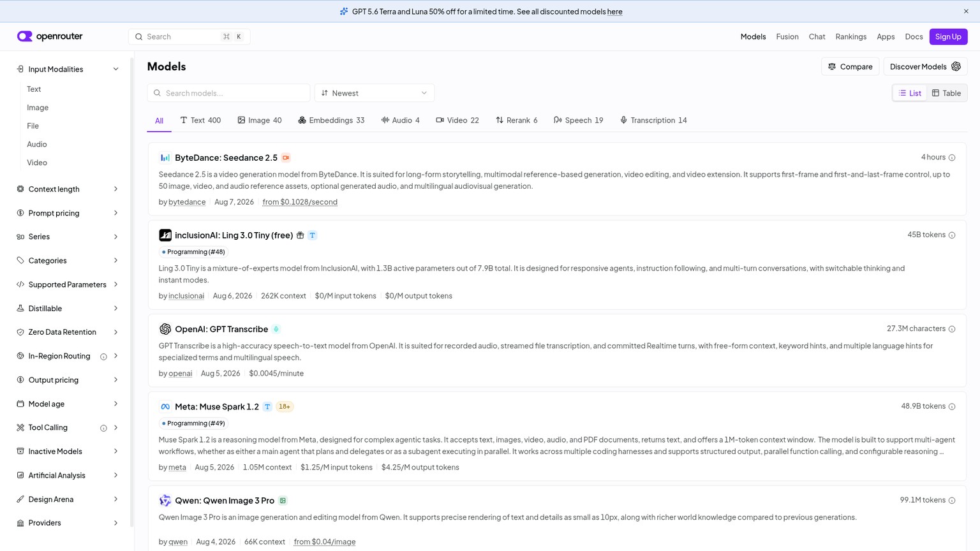980x551 pixels.
Task: Expand the Zero Data Retention filter
Action: (x=68, y=332)
